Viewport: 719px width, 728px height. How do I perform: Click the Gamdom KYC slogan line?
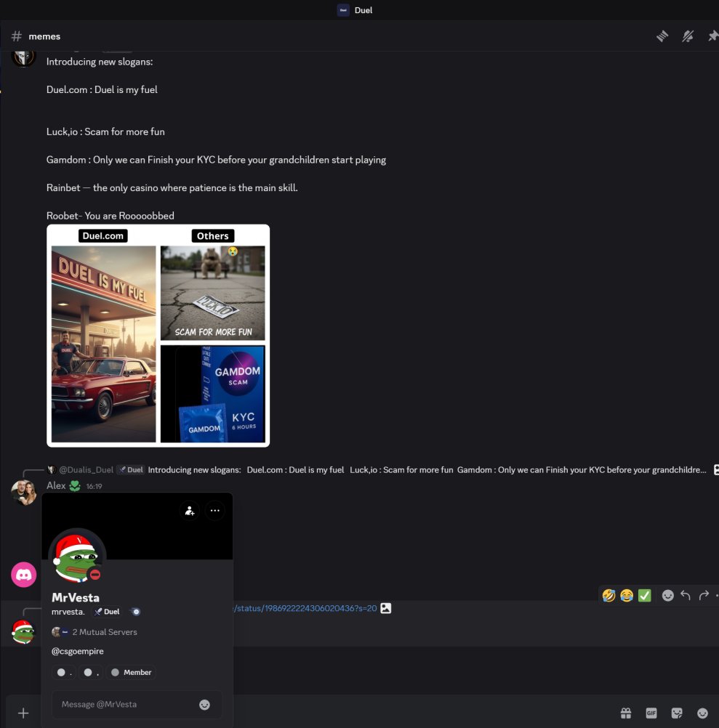pos(216,160)
